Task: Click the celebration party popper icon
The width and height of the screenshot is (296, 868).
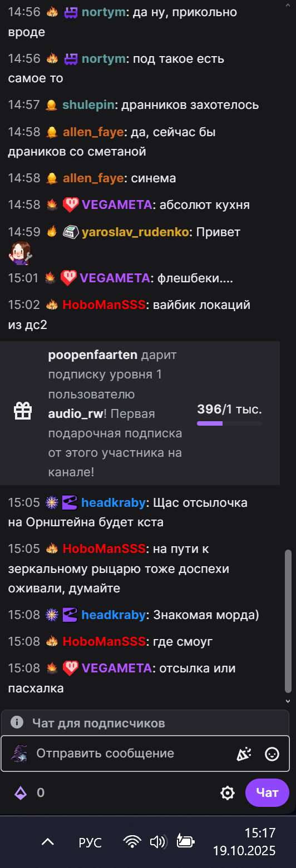Action: [244, 754]
